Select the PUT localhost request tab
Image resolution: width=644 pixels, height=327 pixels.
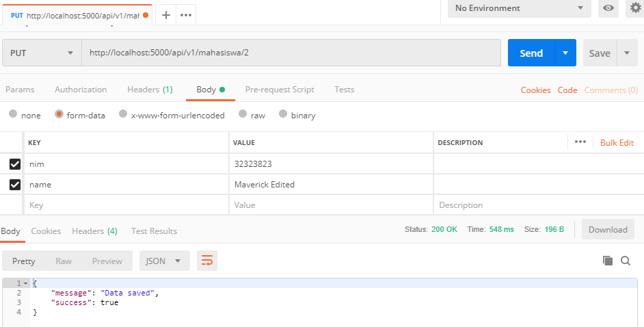coord(76,16)
